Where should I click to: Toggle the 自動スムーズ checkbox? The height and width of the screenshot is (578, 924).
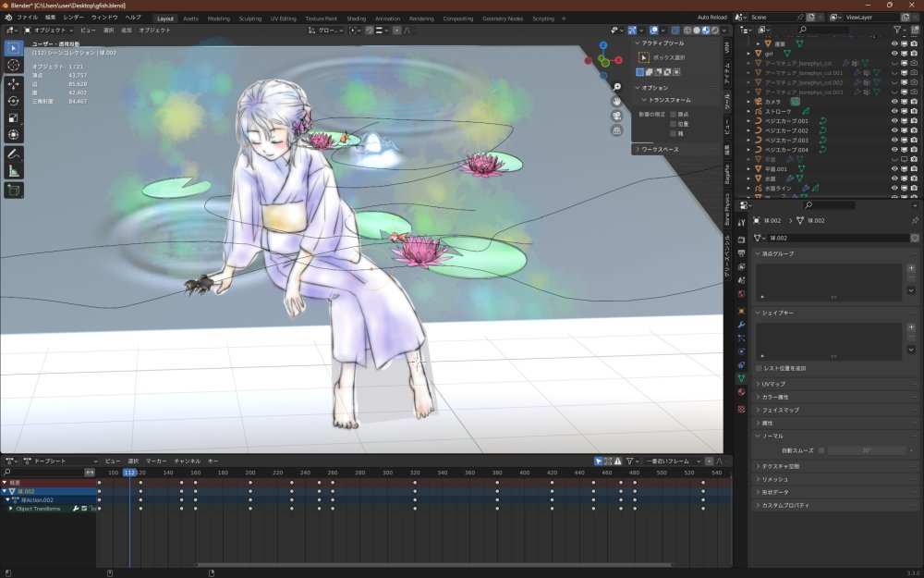[x=821, y=450]
